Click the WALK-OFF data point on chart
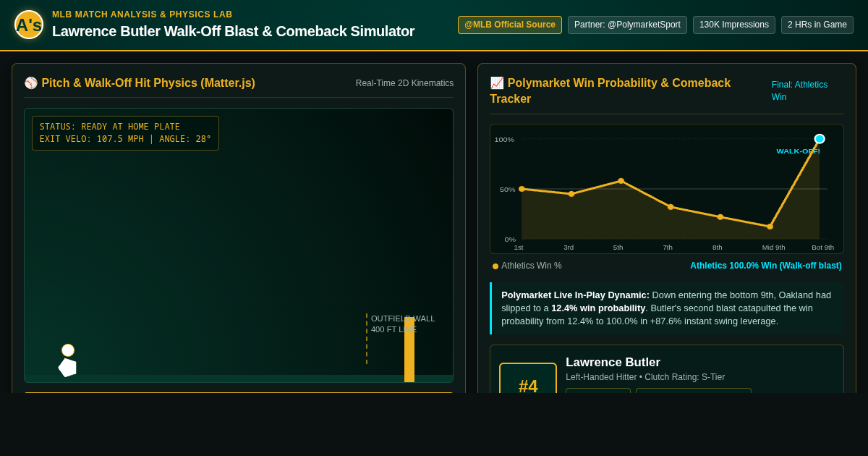Viewport: 868px width, 456px height. 820,139
